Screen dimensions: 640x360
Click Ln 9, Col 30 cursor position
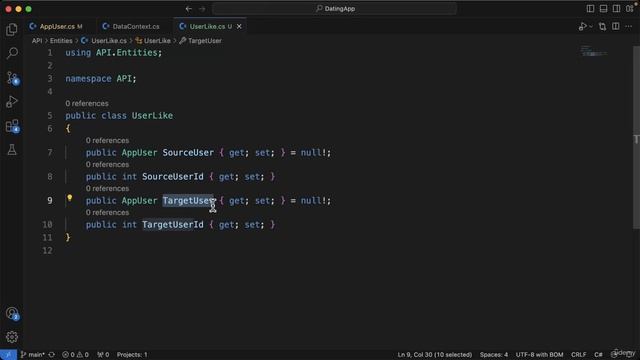[435, 355]
